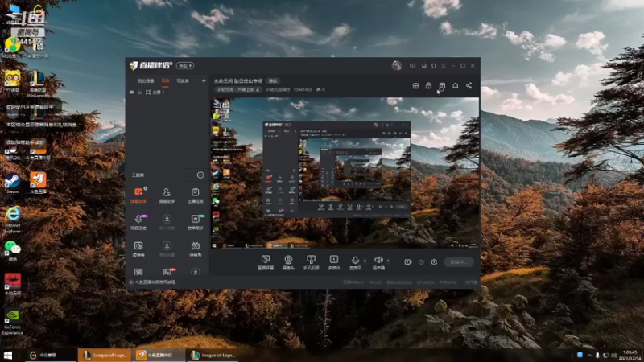644x362 pixels.
Task: Add a multimedia source
Action: click(x=334, y=262)
